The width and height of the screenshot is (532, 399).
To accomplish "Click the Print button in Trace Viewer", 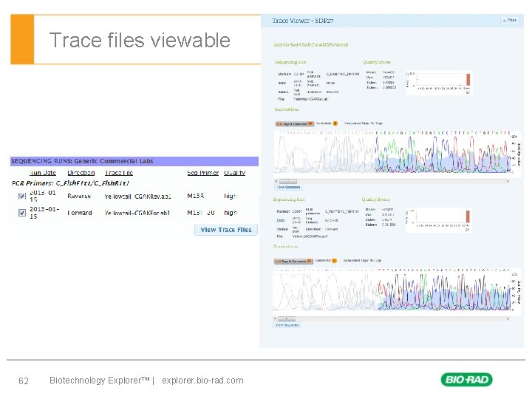I will [510, 21].
